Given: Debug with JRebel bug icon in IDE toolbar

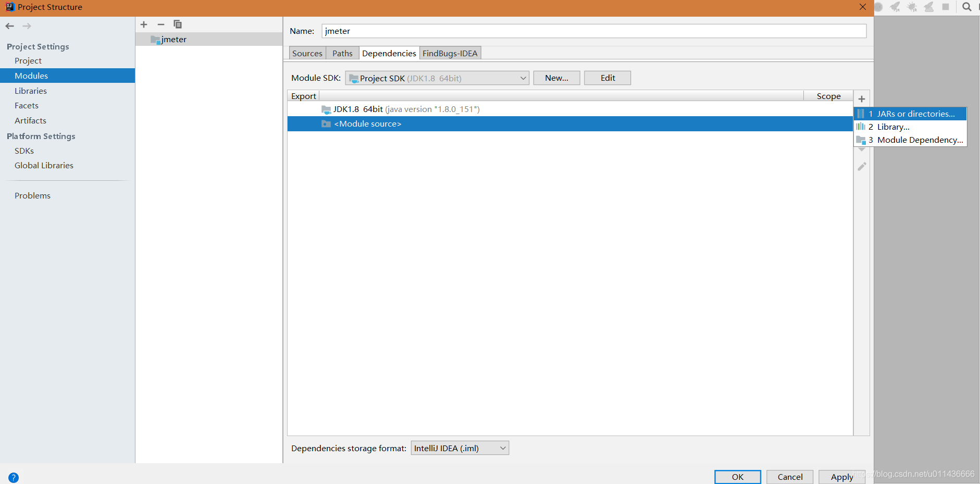Looking at the screenshot, I should click(912, 7).
